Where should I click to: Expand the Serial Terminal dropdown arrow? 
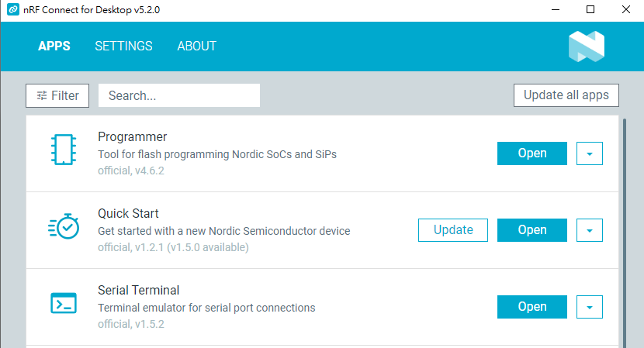(590, 307)
